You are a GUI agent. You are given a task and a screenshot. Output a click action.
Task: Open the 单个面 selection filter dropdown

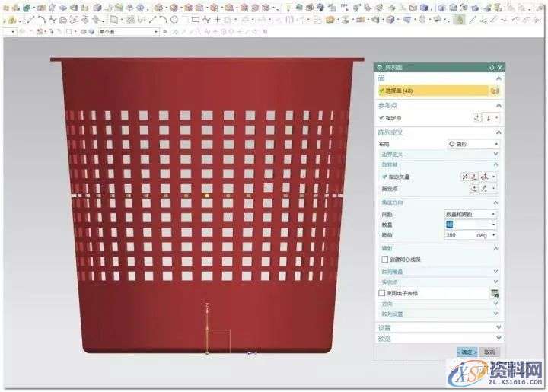coord(128,32)
